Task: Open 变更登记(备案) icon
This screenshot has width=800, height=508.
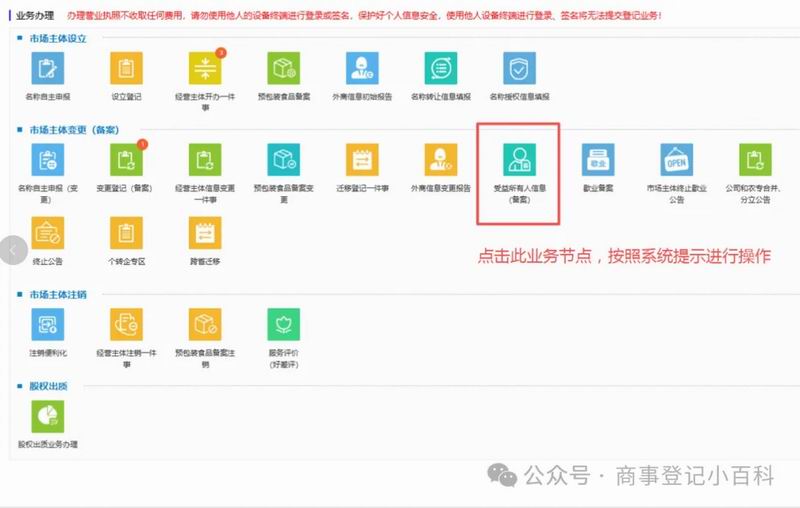Action: (126, 159)
